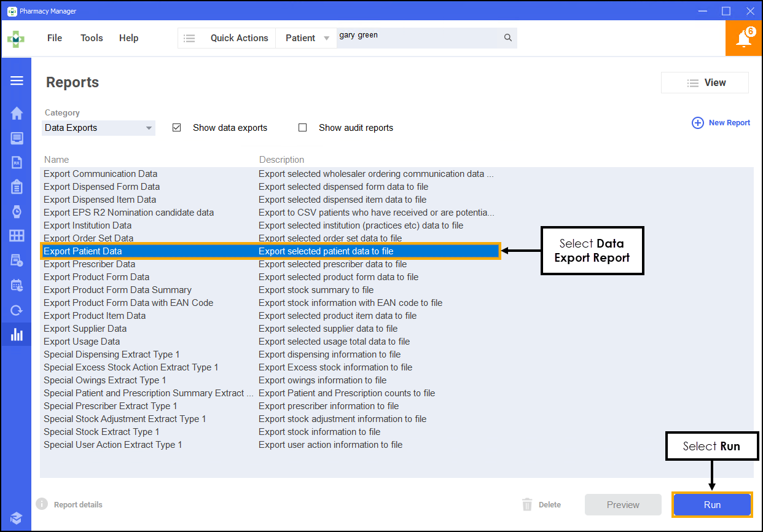The image size is (763, 532).
Task: Open the File menu
Action: point(55,38)
